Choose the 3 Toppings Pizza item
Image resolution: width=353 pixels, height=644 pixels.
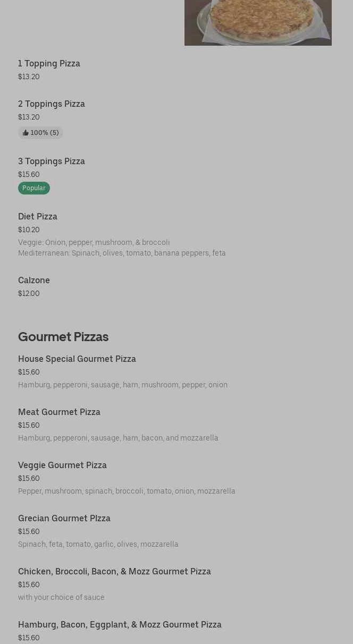52,162
